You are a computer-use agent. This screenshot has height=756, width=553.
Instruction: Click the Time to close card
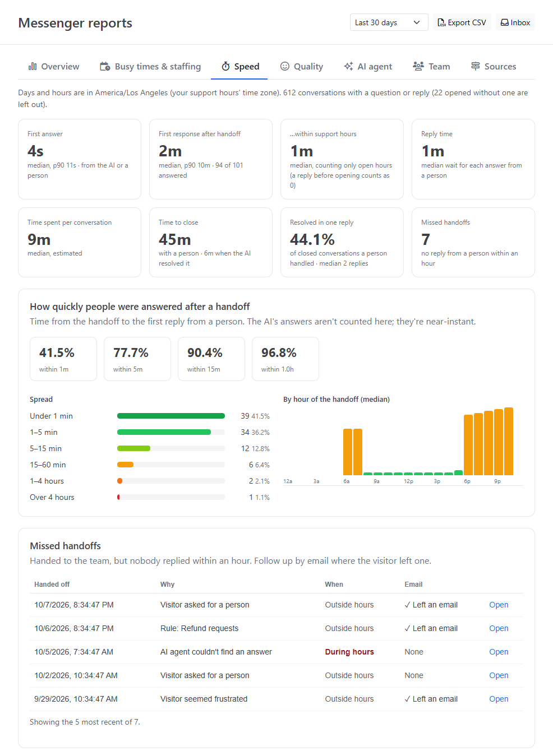(x=211, y=242)
